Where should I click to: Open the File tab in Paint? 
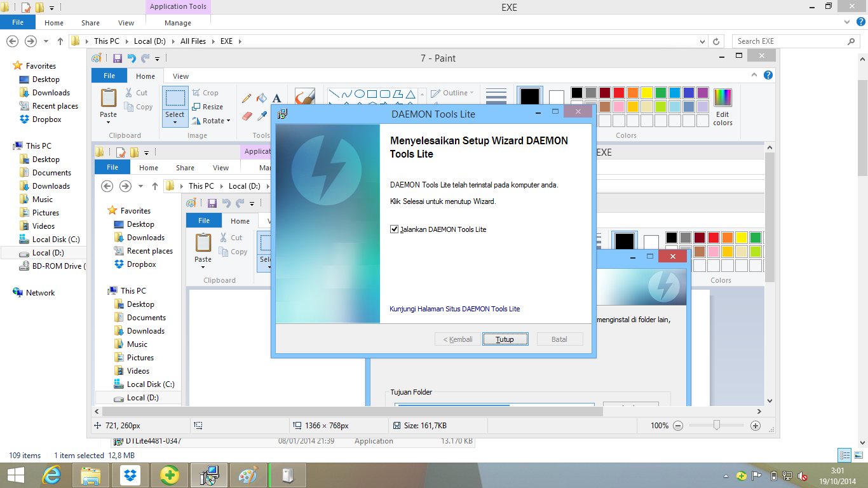pos(109,76)
